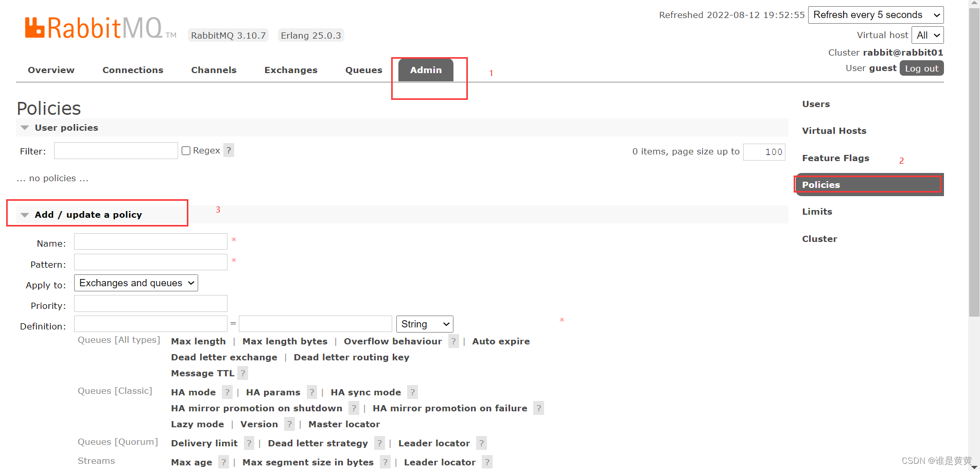The width and height of the screenshot is (980, 470).
Task: Log out of the guest user
Action: click(921, 68)
